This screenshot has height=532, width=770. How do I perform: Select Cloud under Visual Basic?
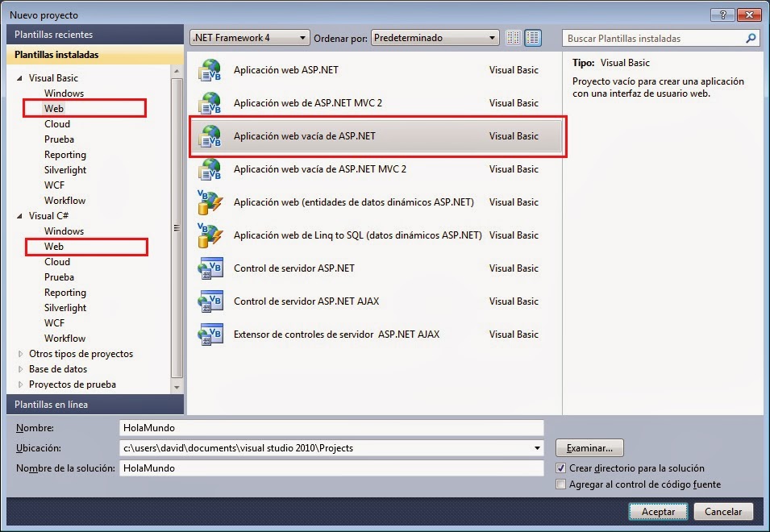click(57, 124)
